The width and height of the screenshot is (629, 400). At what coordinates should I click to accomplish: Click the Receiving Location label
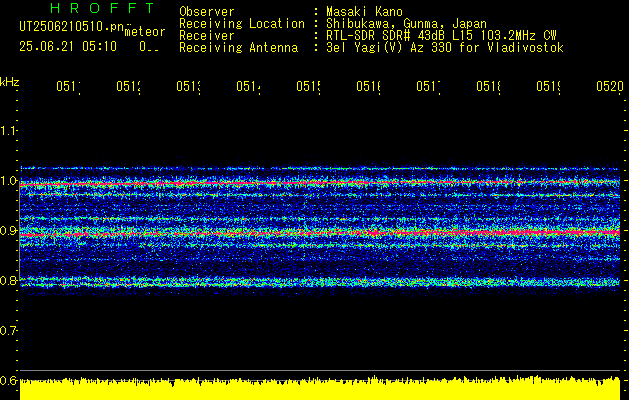coord(242,24)
